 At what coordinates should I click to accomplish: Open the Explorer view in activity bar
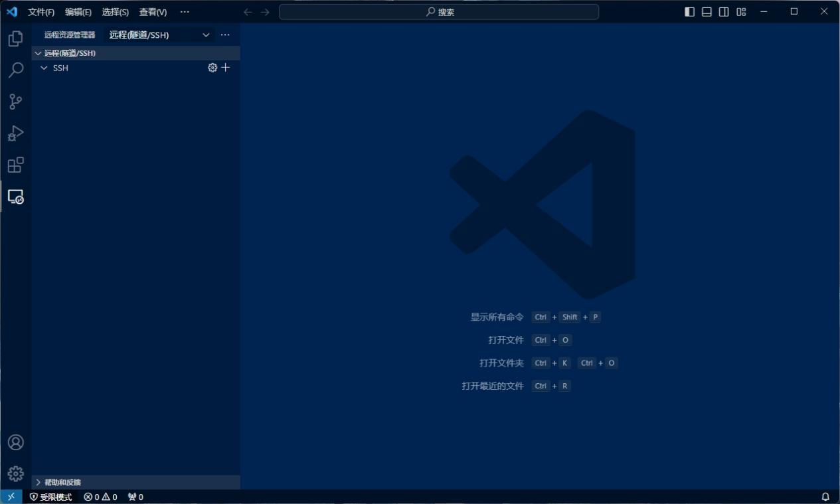pos(15,39)
